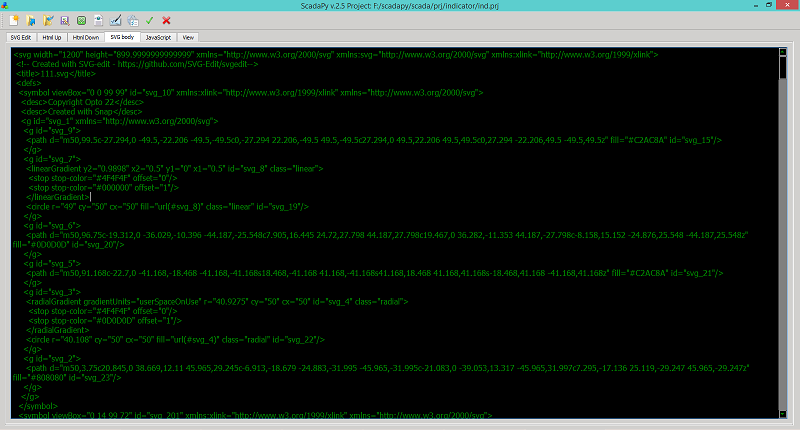Click the g line with id="svg_2"
800x430 pixels.
point(52,359)
